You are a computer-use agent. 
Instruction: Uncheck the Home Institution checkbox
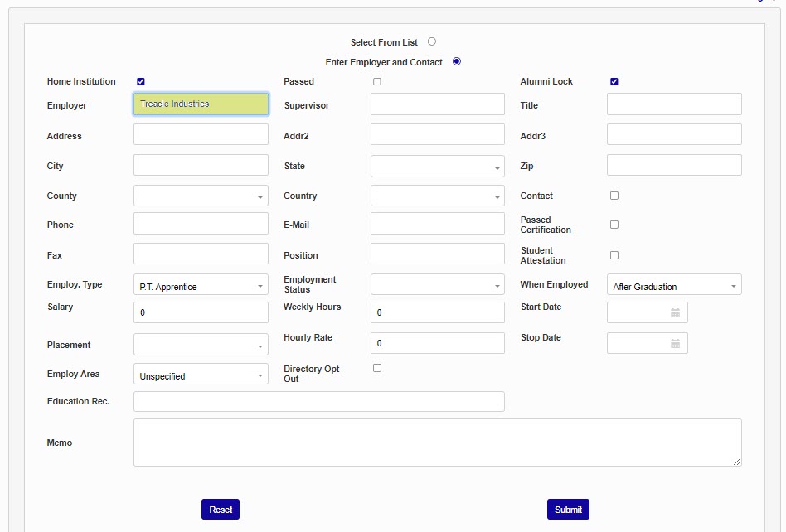click(x=141, y=81)
